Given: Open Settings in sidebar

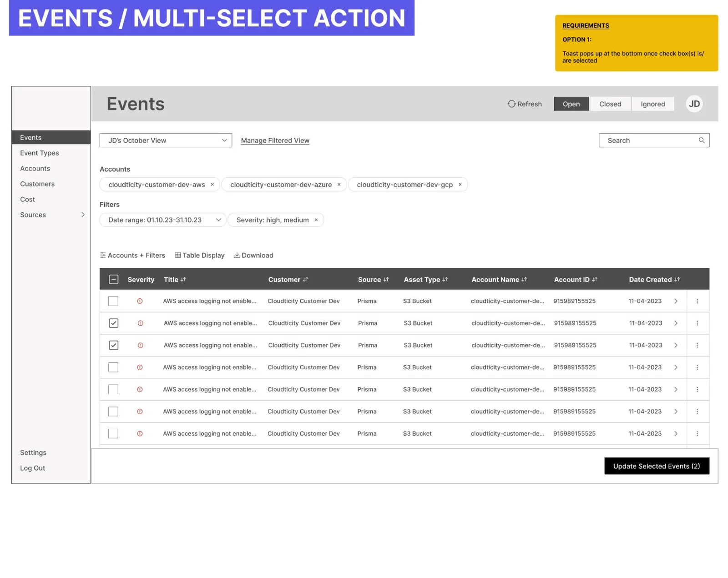Looking at the screenshot, I should coord(33,452).
